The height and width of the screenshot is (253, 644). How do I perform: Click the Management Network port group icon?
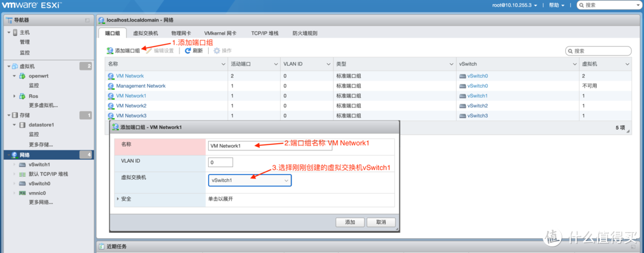pos(111,86)
